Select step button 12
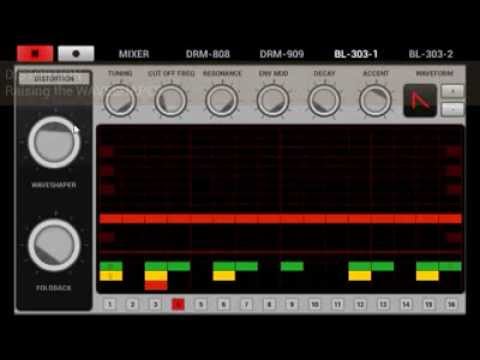The image size is (480, 360). 360,304
